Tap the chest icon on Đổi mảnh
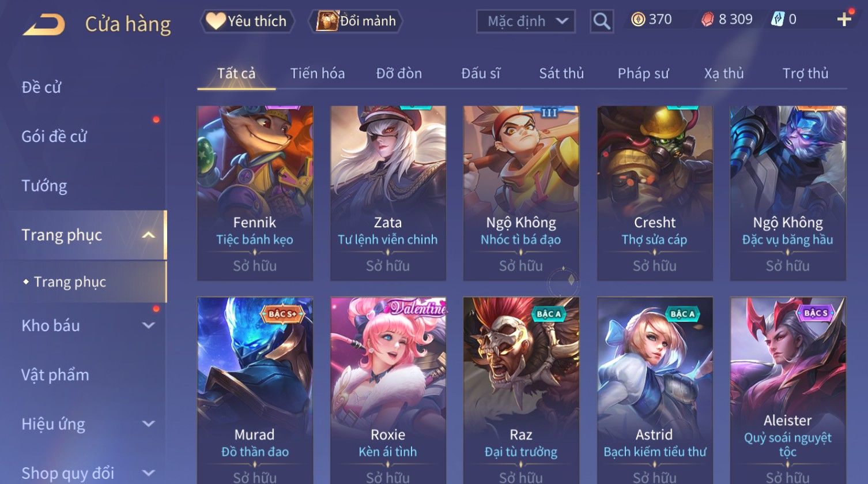Viewport: 868px width, 484px height. click(327, 21)
